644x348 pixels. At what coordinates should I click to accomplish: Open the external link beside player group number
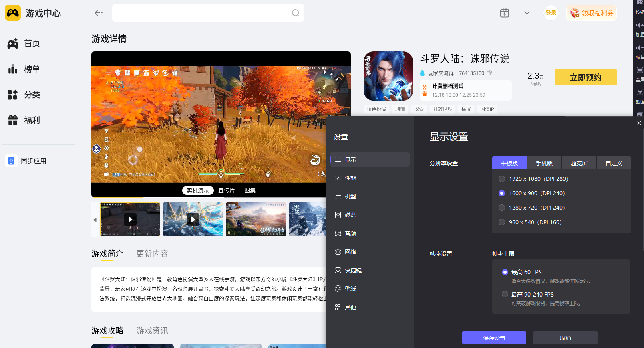pos(489,73)
